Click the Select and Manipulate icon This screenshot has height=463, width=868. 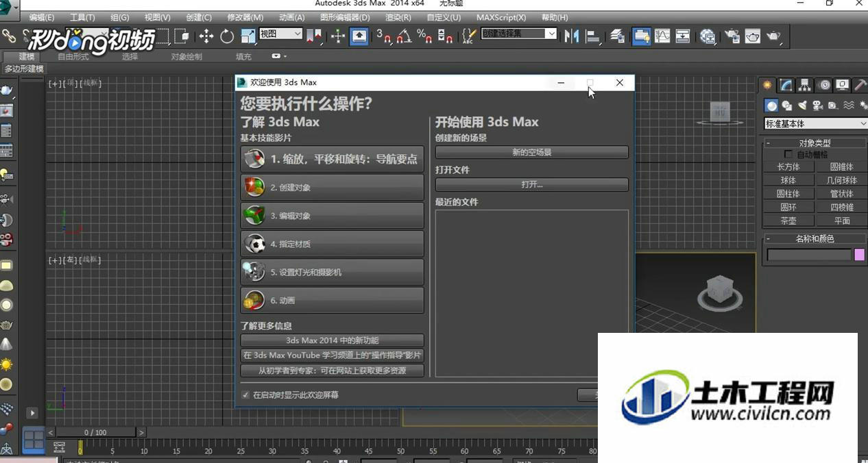coord(337,36)
